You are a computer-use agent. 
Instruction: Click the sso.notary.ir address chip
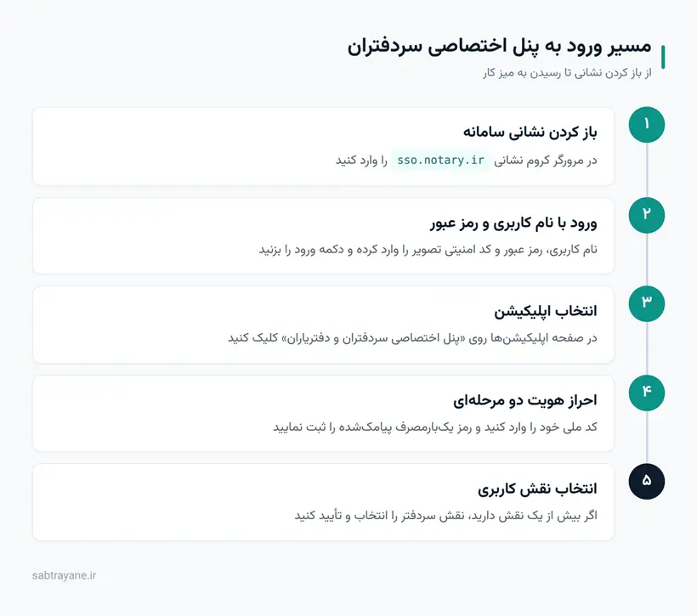(440, 160)
